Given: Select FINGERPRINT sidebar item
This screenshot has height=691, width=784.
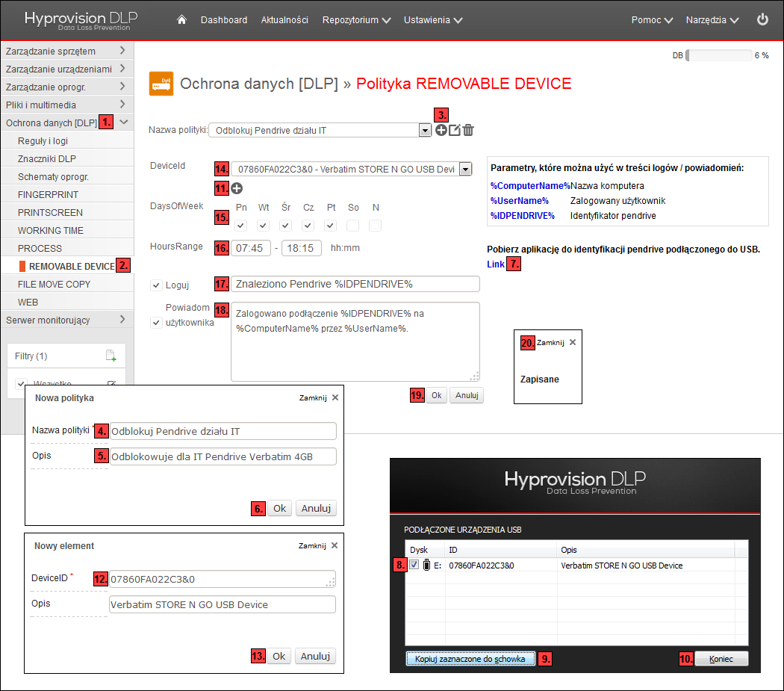Looking at the screenshot, I should coord(67,195).
